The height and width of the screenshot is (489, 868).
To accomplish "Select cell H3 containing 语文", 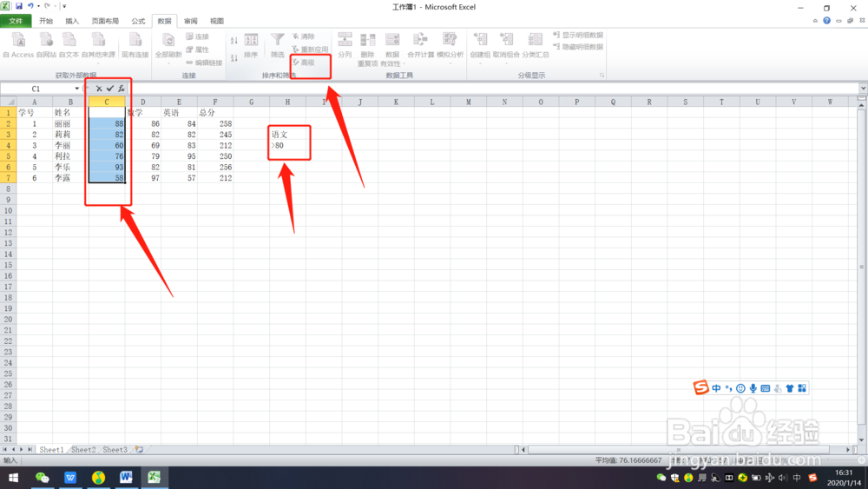I will pos(288,135).
